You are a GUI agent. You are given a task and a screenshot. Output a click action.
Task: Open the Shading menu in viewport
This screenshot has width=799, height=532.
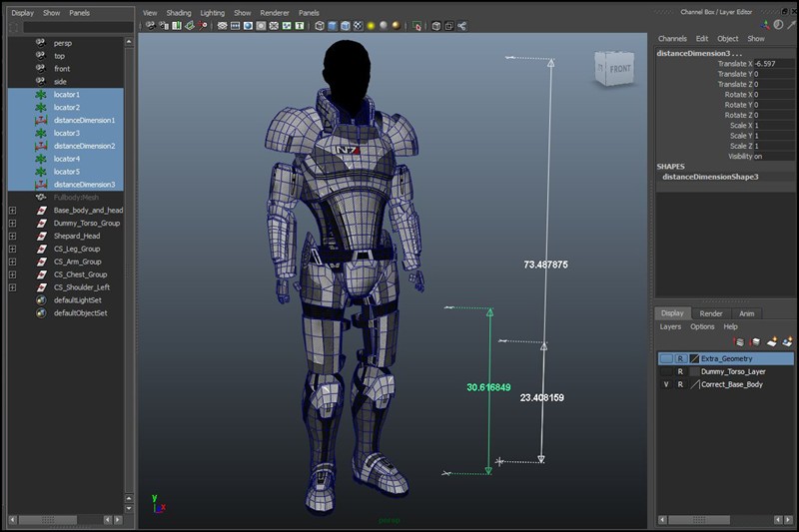tap(178, 13)
